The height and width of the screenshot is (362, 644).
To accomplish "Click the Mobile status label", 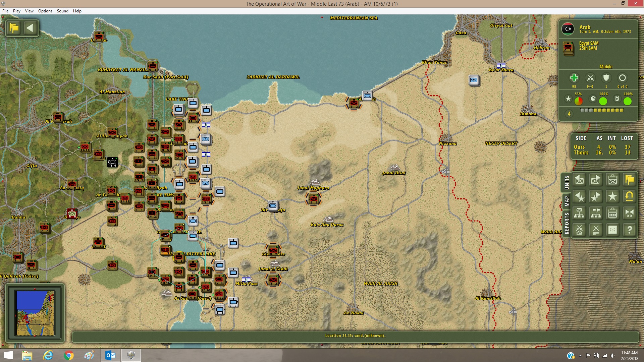I will 606,67.
